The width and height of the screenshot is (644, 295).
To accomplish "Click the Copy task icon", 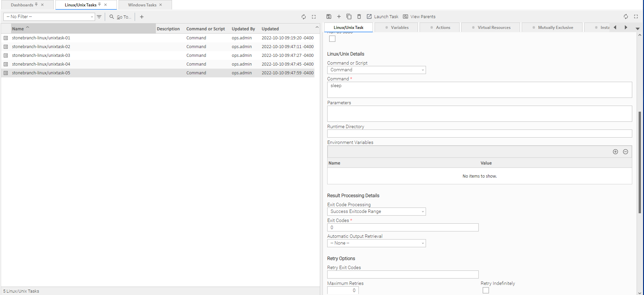I will click(x=349, y=16).
